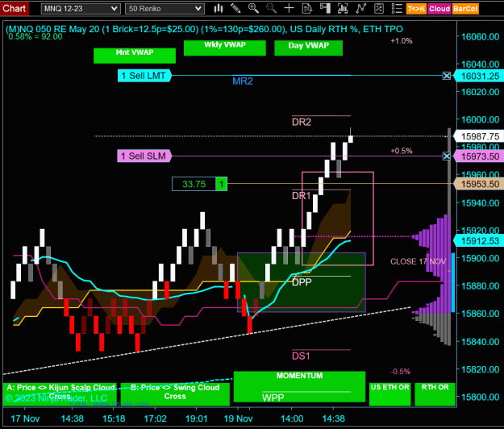
Task: Click the 15953.50 entry price marker
Action: pyautogui.click(x=479, y=184)
